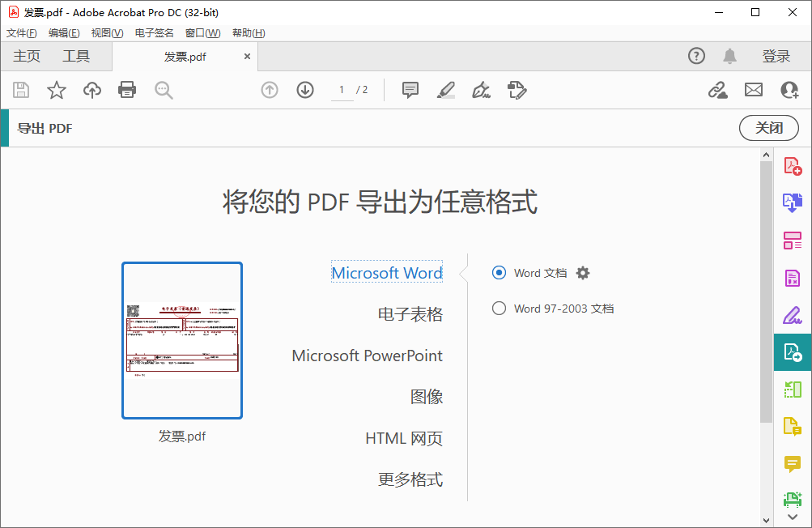Click the cloud upload icon
The image size is (812, 528).
coord(92,90)
